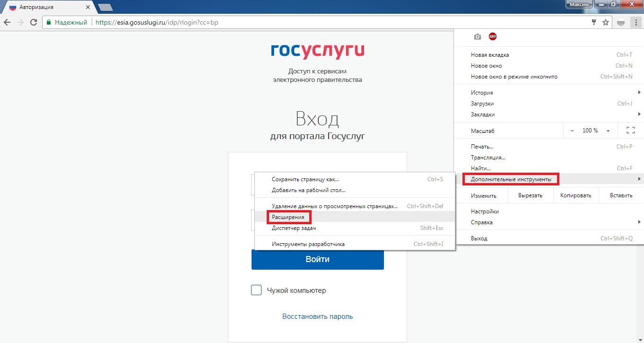The height and width of the screenshot is (343, 644).
Task: Select Печать... menu item
Action: 548,147
